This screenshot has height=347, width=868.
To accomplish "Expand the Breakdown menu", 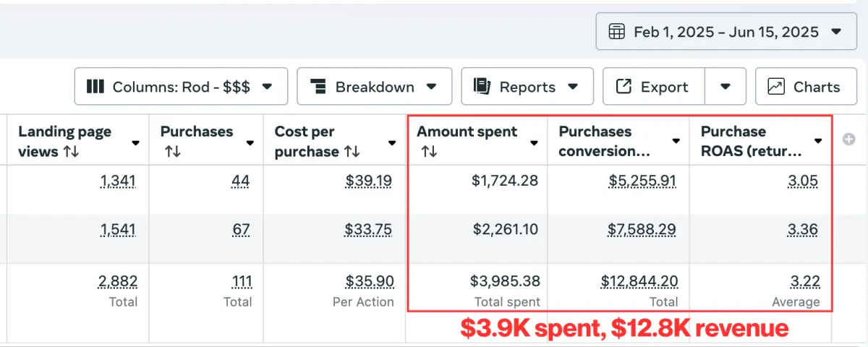I will [x=374, y=87].
